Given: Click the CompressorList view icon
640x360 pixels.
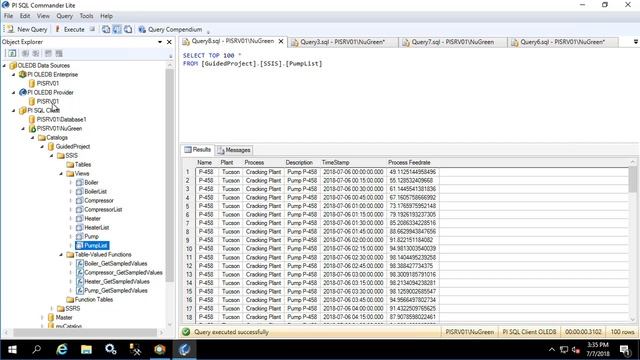Looking at the screenshot, I should pyautogui.click(x=80, y=209).
